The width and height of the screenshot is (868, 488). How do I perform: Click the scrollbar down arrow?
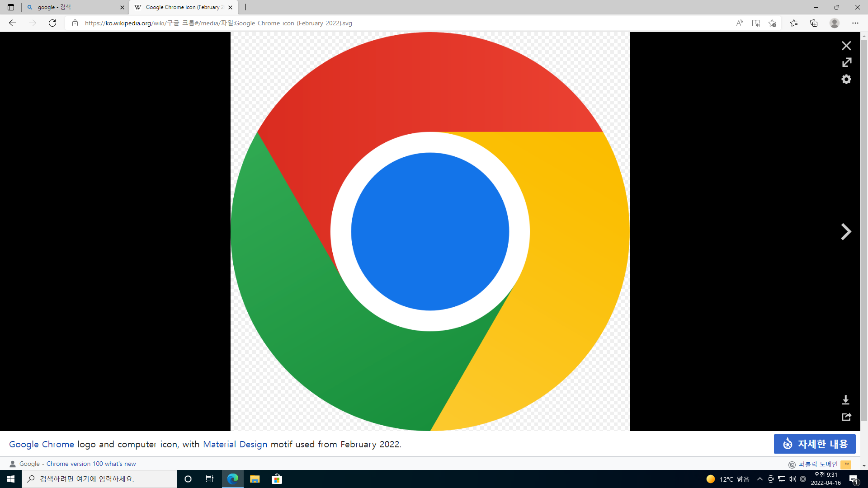point(864,465)
